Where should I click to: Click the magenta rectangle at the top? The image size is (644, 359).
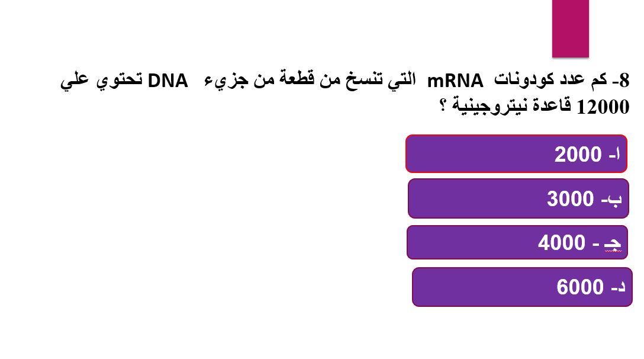[x=571, y=29]
